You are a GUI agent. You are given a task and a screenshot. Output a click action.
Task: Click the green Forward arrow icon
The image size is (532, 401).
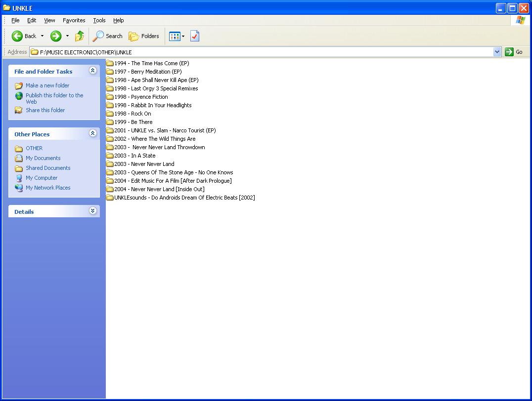coord(56,36)
